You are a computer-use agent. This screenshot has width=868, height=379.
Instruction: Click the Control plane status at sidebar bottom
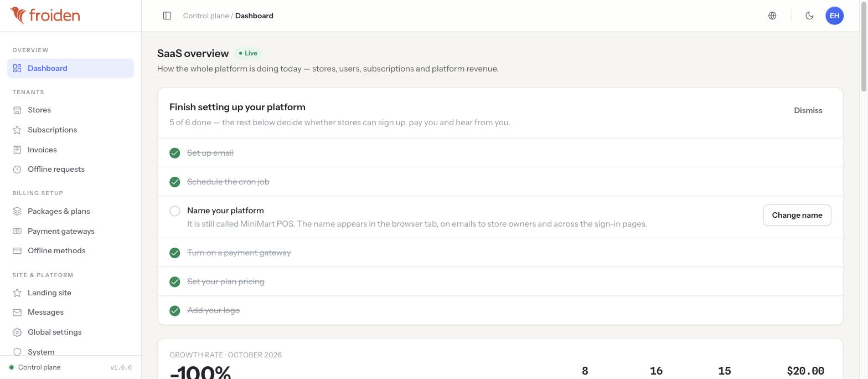pos(35,367)
